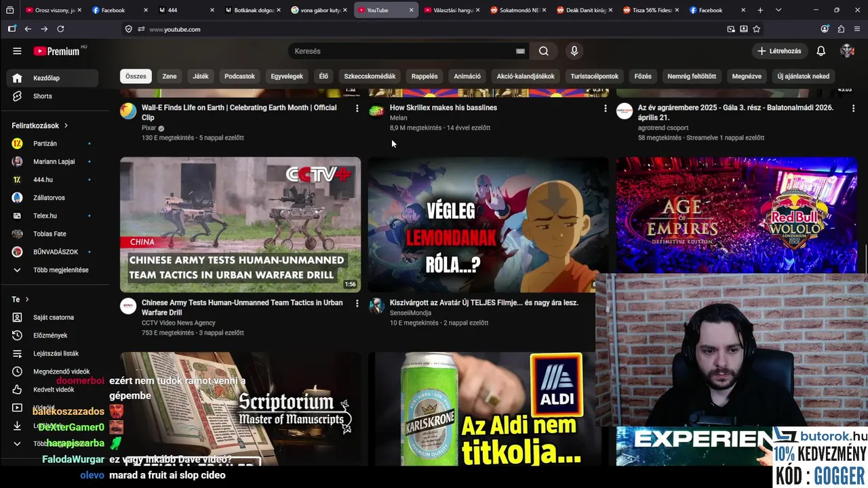Bookmark this page with the star
Screen dimensions: 868x488
pos(756,29)
